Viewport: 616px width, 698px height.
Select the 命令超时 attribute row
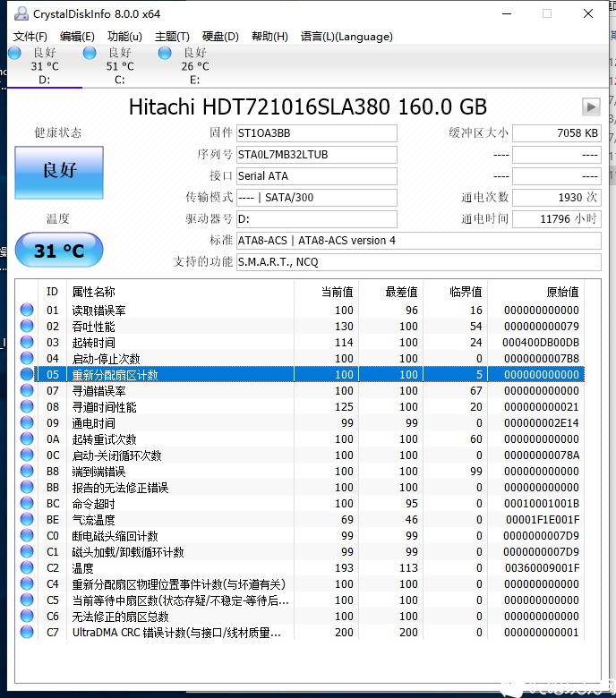301,503
